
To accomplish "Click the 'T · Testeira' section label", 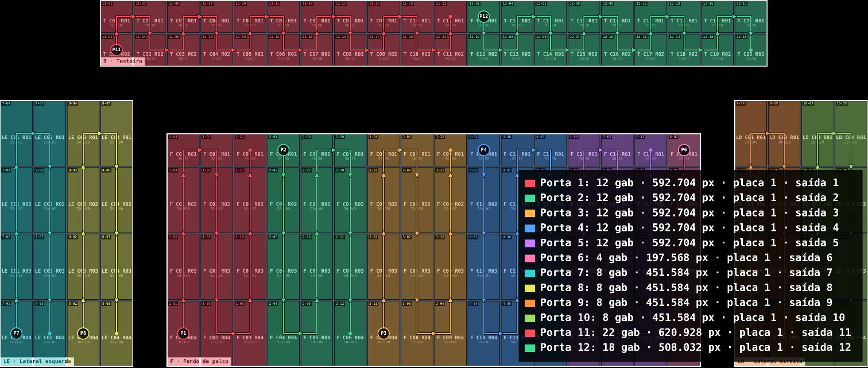I will [122, 61].
